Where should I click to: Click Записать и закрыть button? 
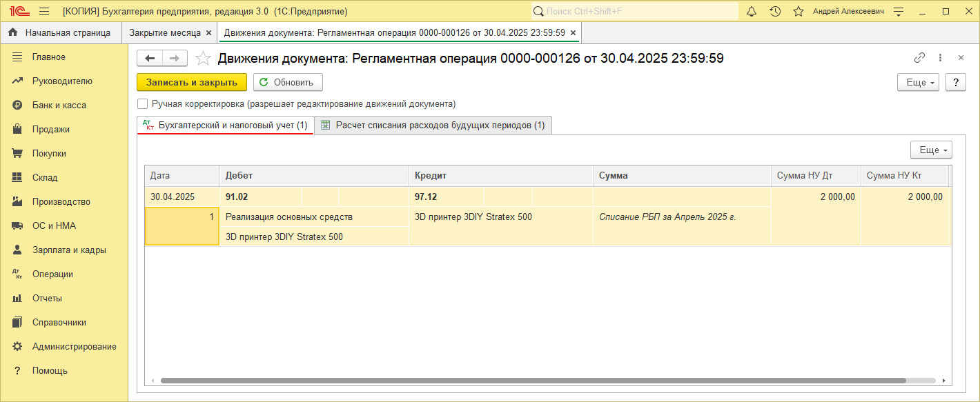(192, 82)
